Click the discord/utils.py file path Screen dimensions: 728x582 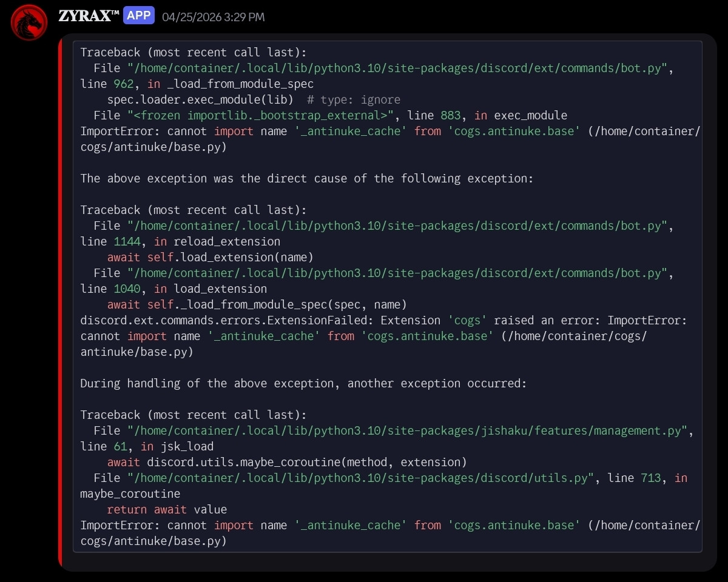point(360,478)
